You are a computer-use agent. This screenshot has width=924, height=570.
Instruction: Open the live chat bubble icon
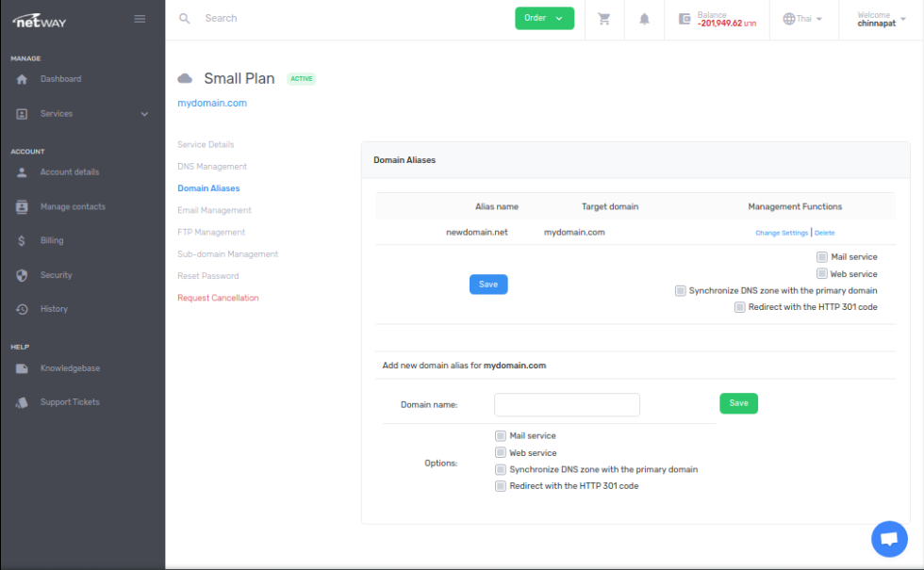point(888,539)
